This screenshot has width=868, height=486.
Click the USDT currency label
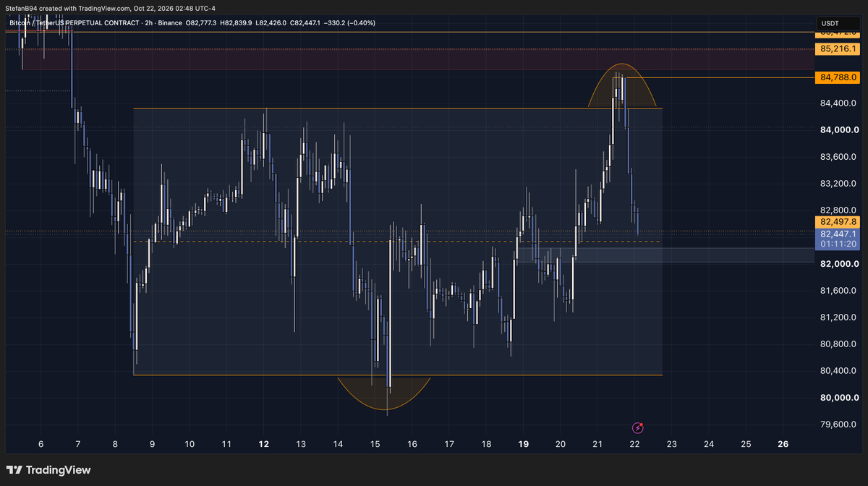(x=829, y=23)
